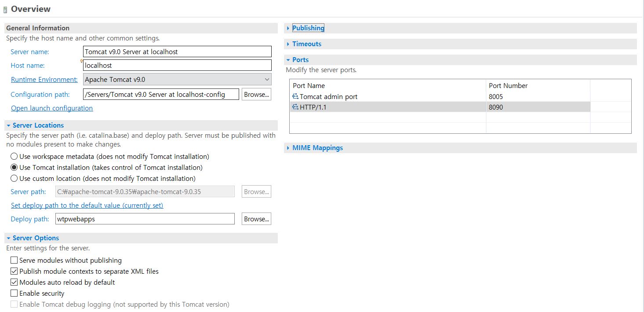Open the Runtime Environment link

pyautogui.click(x=44, y=79)
